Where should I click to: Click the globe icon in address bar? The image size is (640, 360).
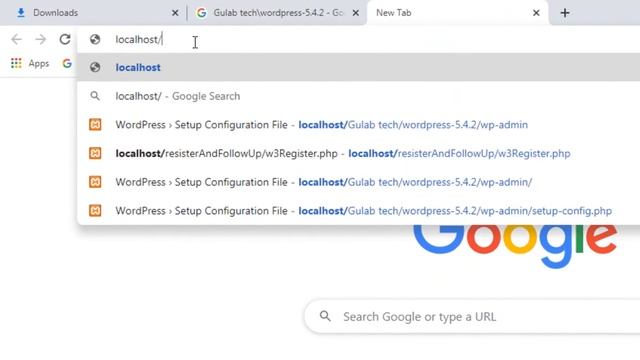click(95, 40)
